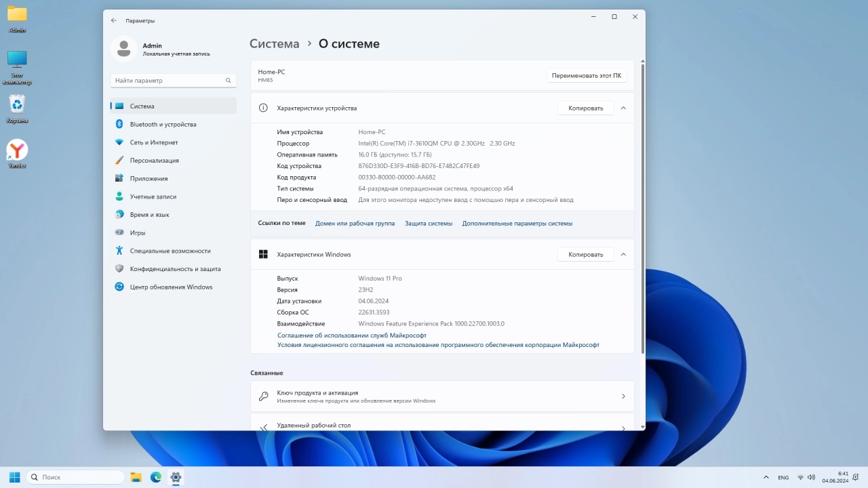Open Условия лицензионного соглашения link

[x=439, y=345]
